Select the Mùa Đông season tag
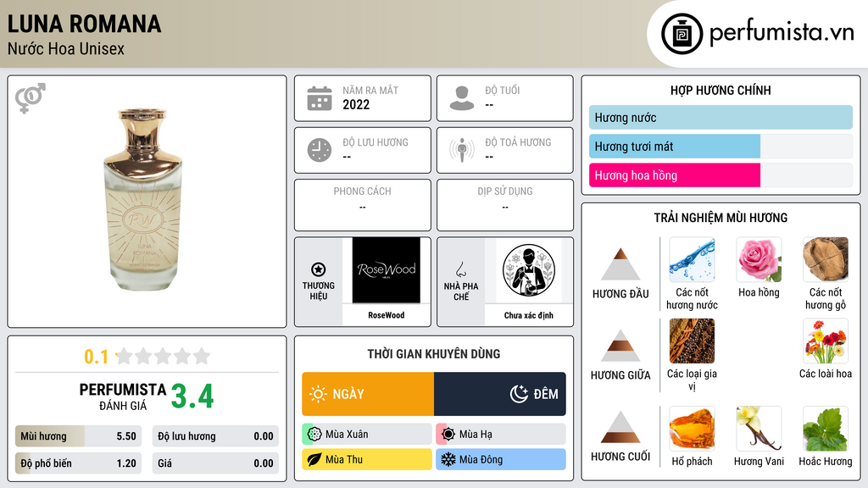 point(501,459)
